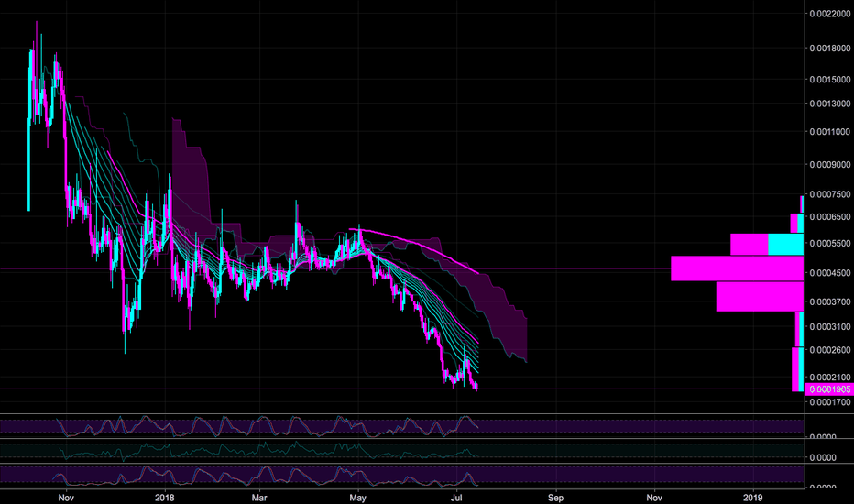Screen dimensions: 854x504
Task: Click the Jul label on time axis
Action: point(456,498)
